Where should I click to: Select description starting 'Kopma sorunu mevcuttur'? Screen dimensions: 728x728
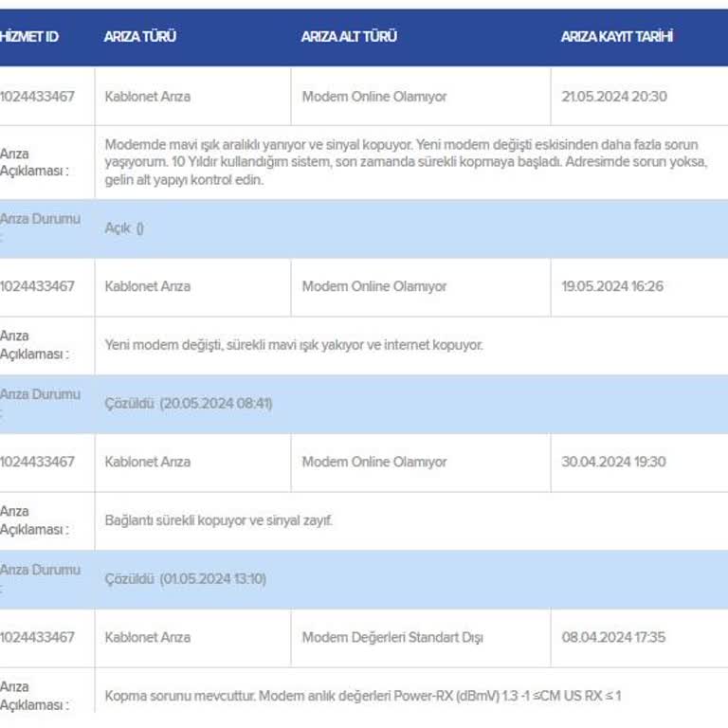[x=362, y=696]
